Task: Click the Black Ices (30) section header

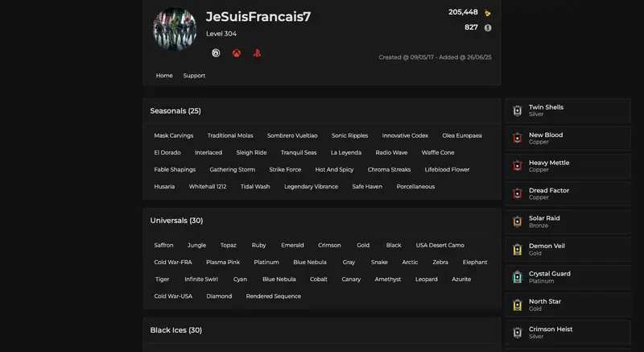Action: [x=176, y=330]
